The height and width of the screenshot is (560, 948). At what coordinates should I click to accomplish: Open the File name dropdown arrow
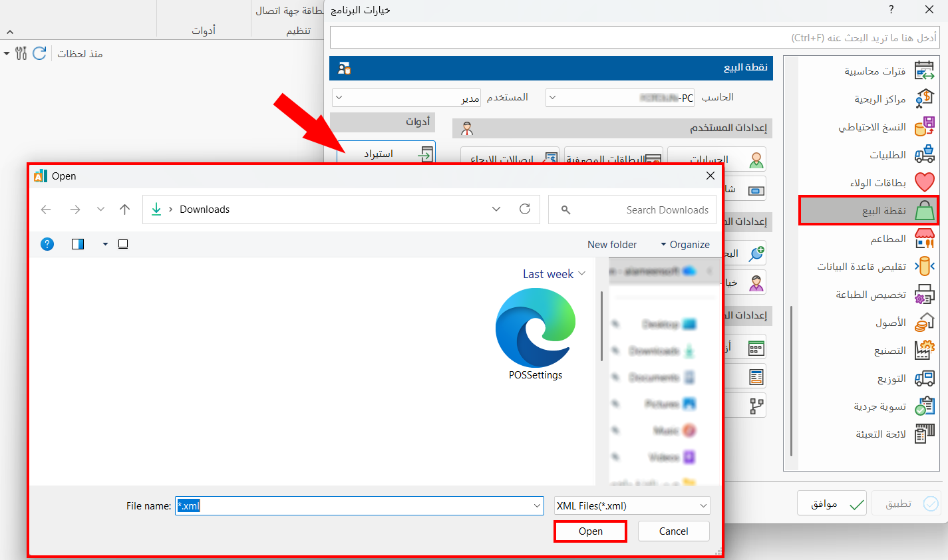[538, 506]
